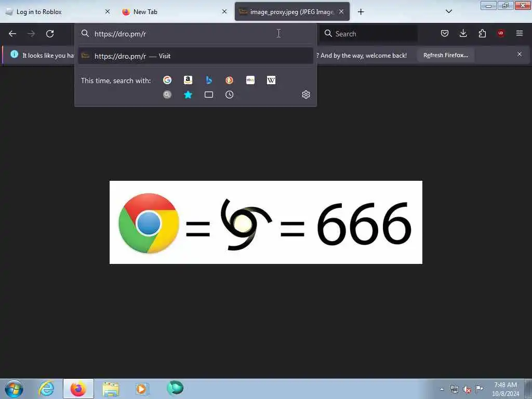Open the uBlock Origin extension
This screenshot has width=532, height=399.
(x=501, y=33)
